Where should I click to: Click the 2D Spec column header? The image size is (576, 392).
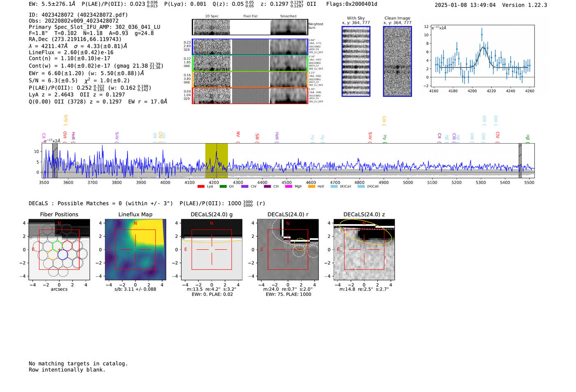(x=212, y=16)
